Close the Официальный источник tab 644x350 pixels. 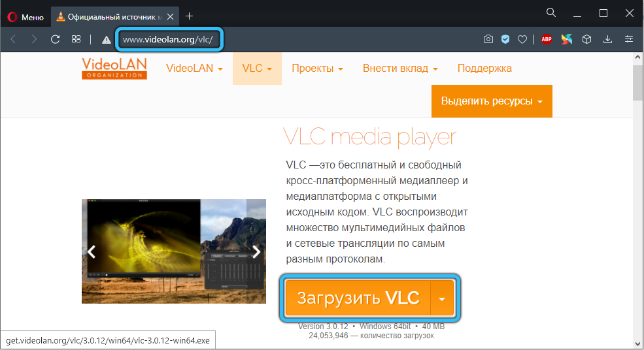click(170, 17)
